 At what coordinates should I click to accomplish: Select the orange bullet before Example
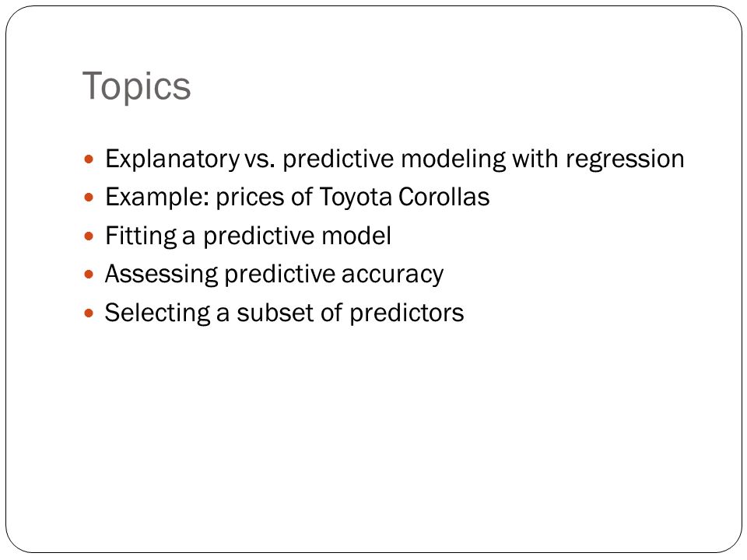coord(89,197)
